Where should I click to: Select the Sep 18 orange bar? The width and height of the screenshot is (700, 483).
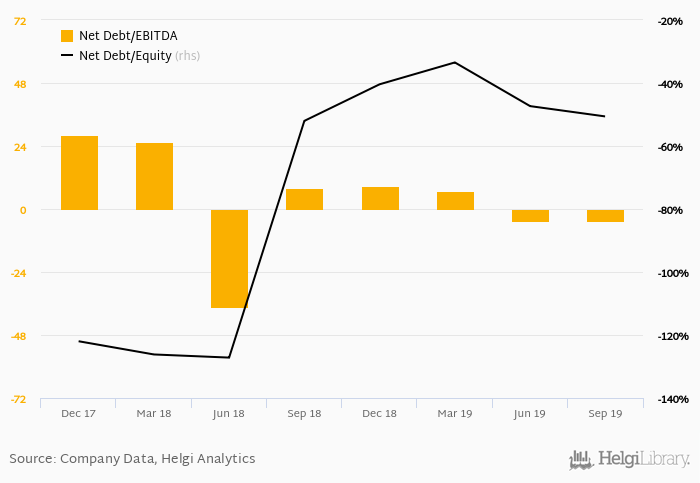click(304, 199)
